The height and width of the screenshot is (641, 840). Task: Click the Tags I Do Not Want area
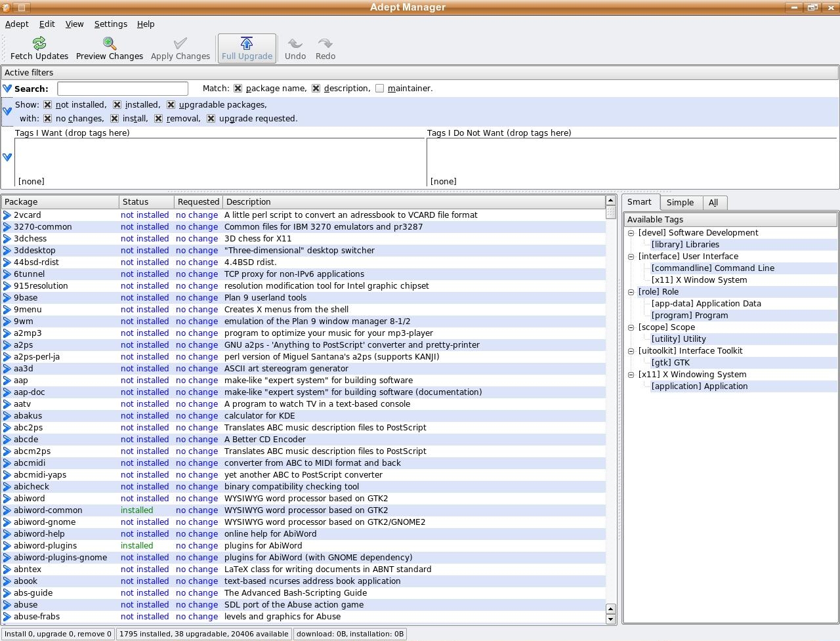(x=632, y=163)
